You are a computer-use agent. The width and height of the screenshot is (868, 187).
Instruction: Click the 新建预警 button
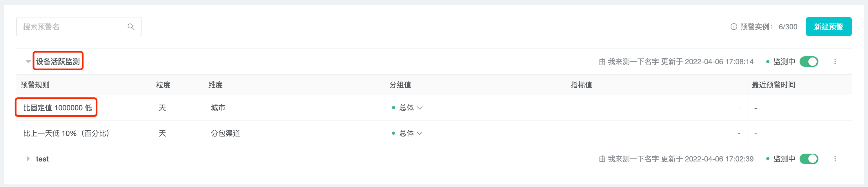[829, 26]
